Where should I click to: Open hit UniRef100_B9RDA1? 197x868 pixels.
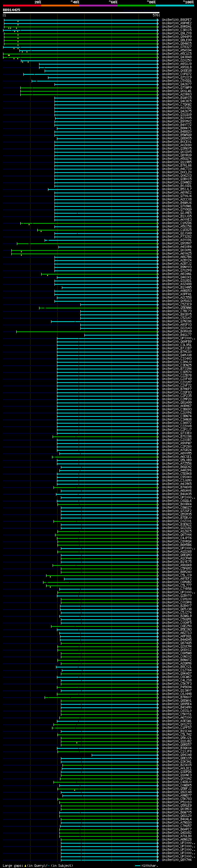(177, 26)
